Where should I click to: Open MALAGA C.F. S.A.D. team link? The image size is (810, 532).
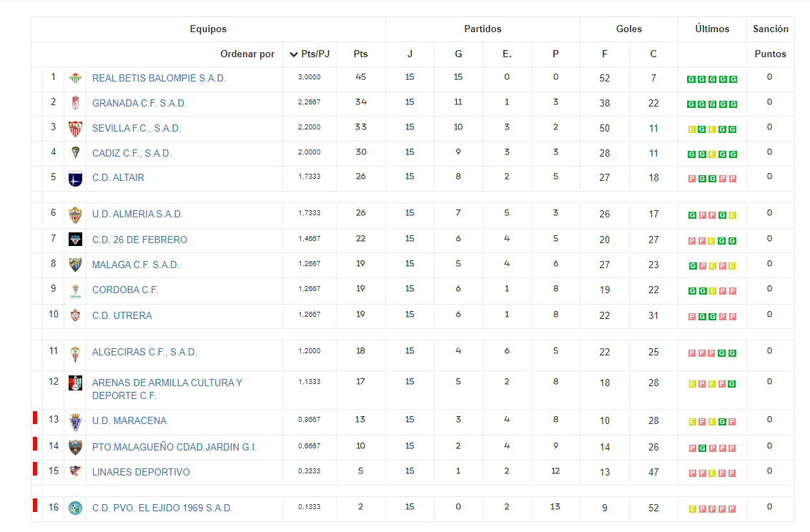click(x=136, y=265)
